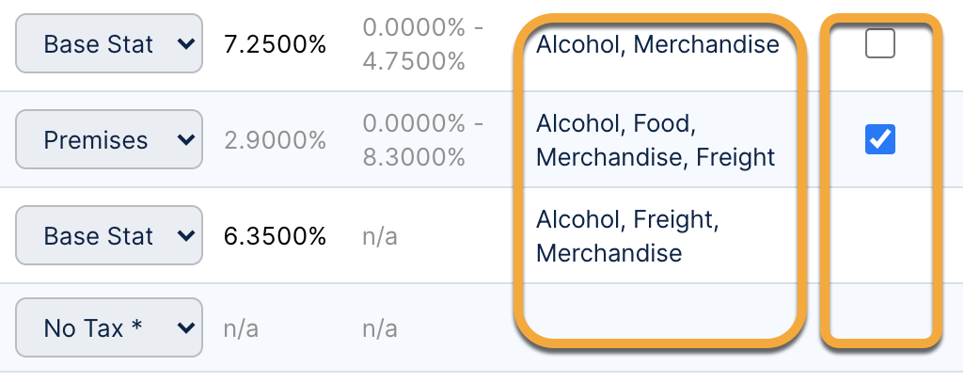The image size is (980, 382).
Task: Select the "Alcohol, Freight, Merchandise" cell
Action: (x=627, y=235)
